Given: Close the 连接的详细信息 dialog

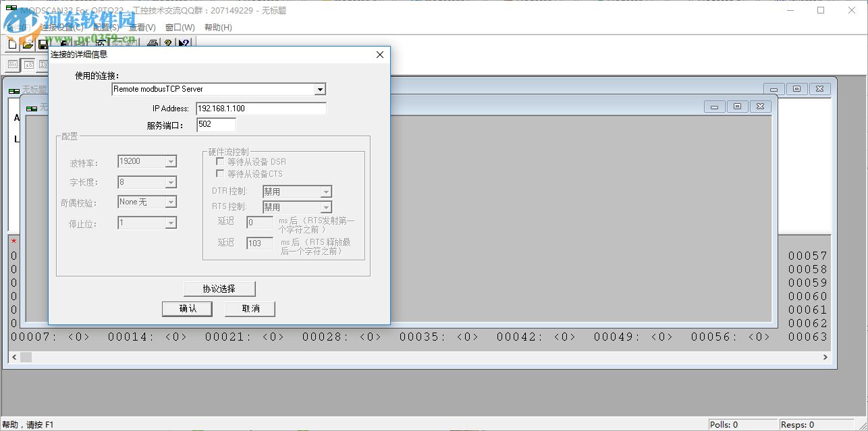Looking at the screenshot, I should point(379,55).
